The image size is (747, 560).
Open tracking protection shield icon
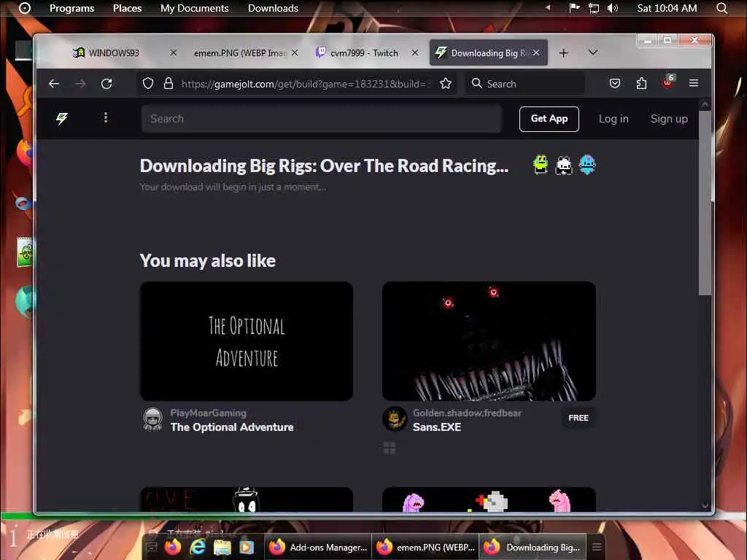point(148,84)
